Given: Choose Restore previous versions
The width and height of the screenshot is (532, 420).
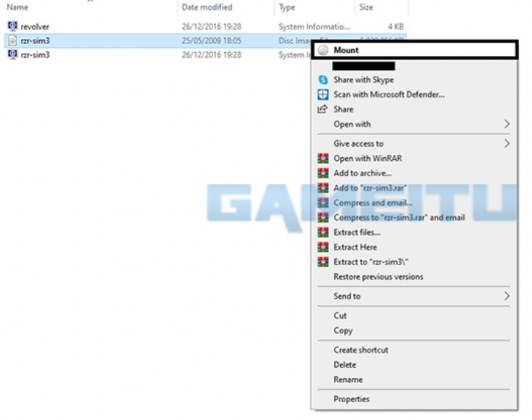Looking at the screenshot, I should [378, 277].
